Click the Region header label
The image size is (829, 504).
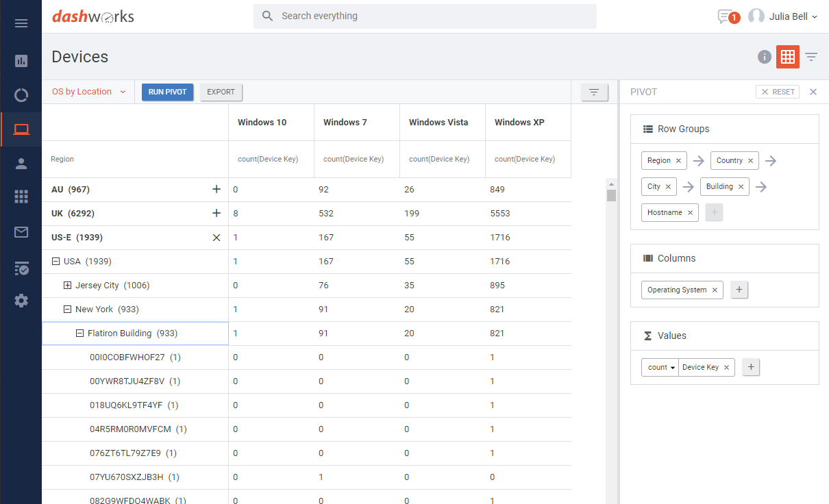[62, 159]
